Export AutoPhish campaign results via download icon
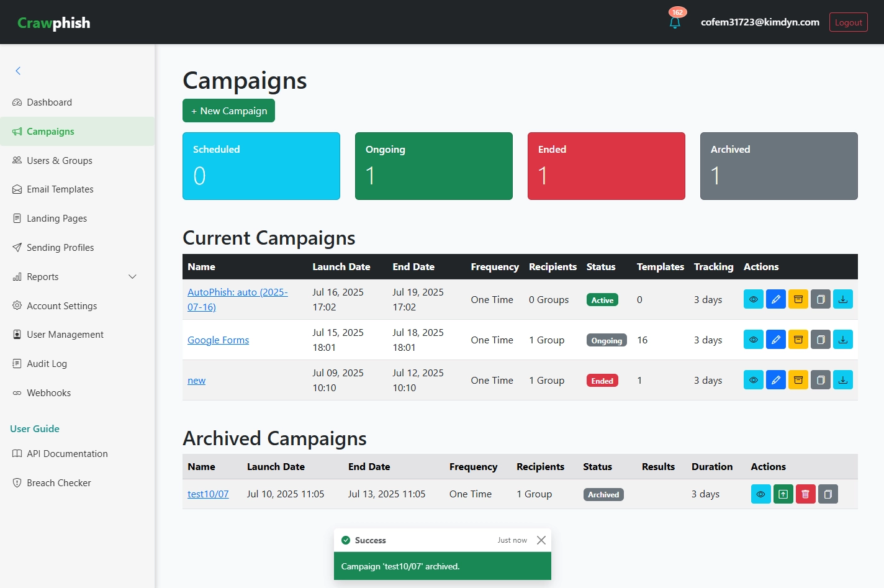This screenshot has width=884, height=588. (x=842, y=299)
